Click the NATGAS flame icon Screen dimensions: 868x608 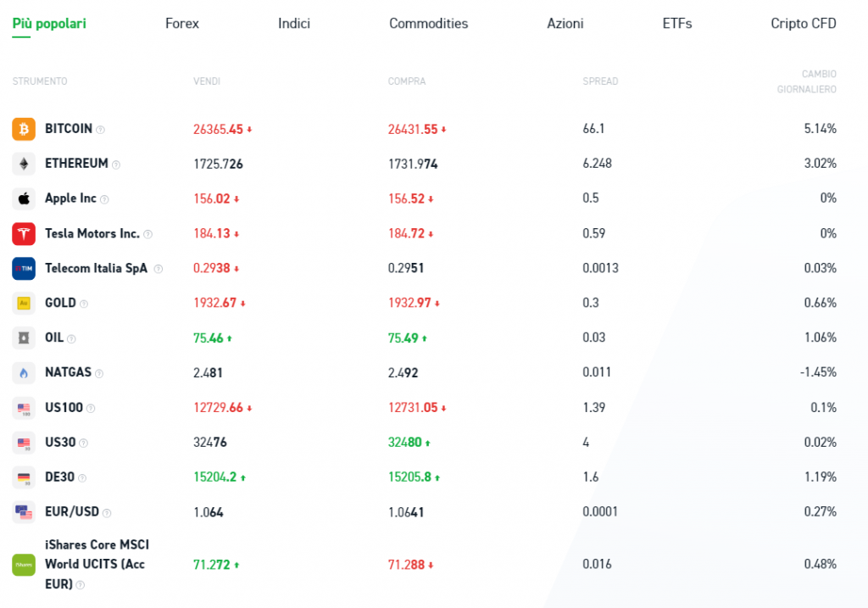[x=24, y=372]
